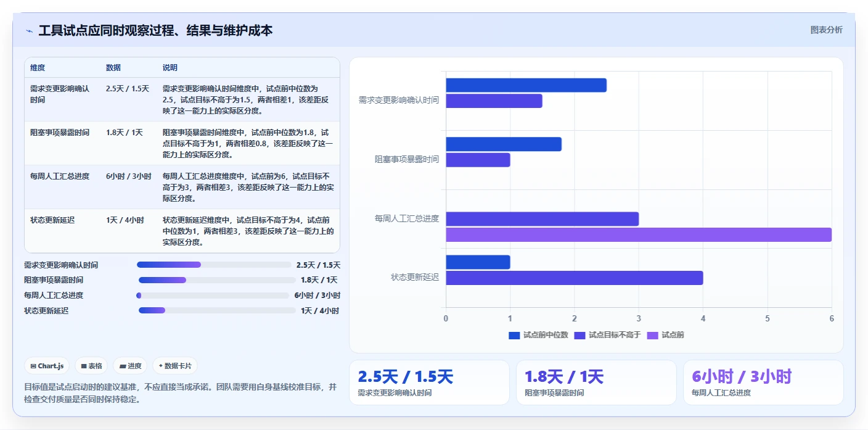Screen dimensions: 868x430
Task: Click the 维度 column header in the table
Action: click(x=38, y=68)
